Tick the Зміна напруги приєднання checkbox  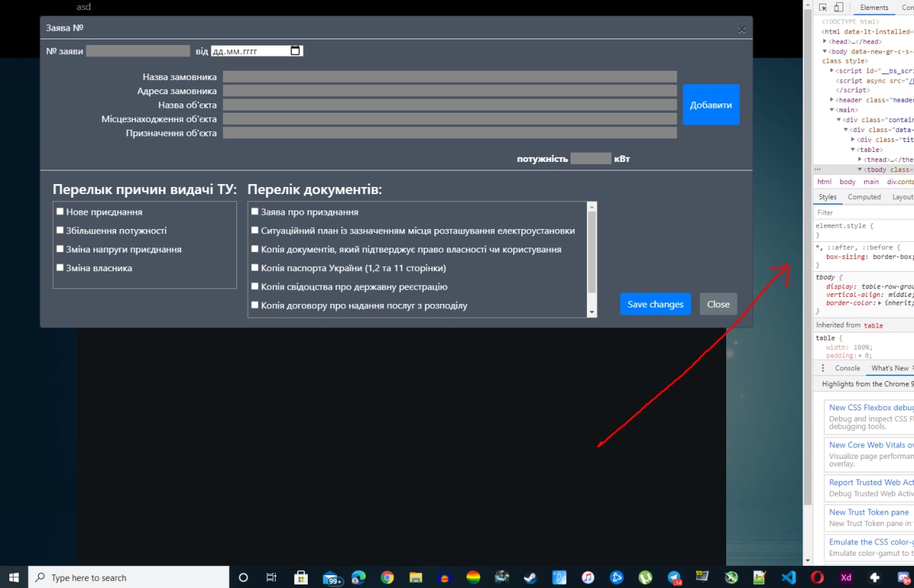pyautogui.click(x=60, y=249)
